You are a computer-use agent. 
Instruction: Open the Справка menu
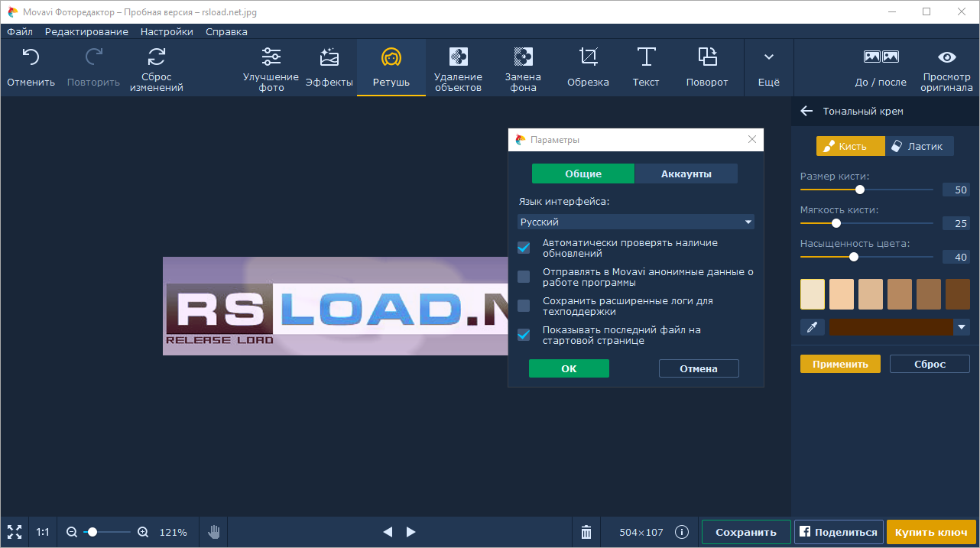[226, 32]
